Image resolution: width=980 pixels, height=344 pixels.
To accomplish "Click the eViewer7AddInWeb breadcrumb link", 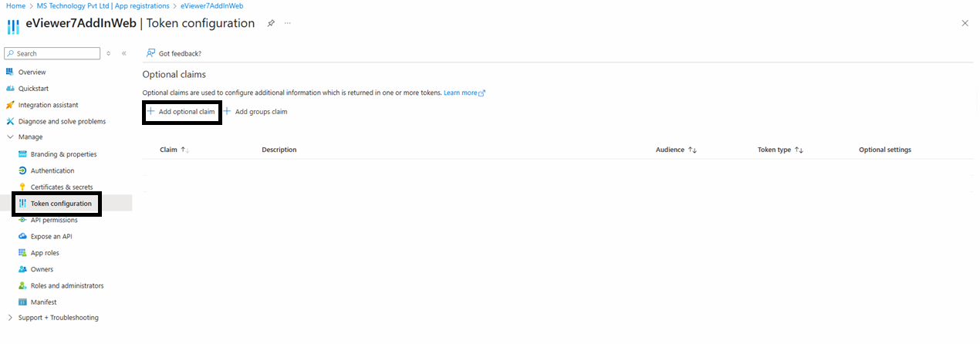I will [212, 5].
